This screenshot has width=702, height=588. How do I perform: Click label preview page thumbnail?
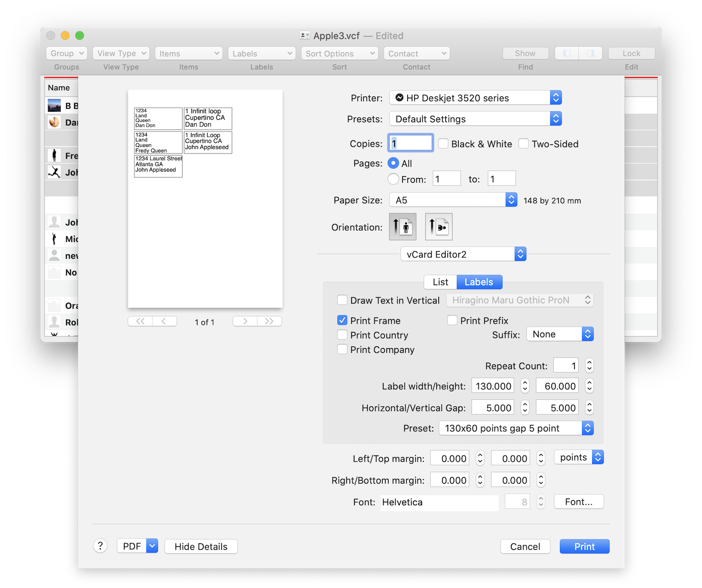click(x=205, y=199)
